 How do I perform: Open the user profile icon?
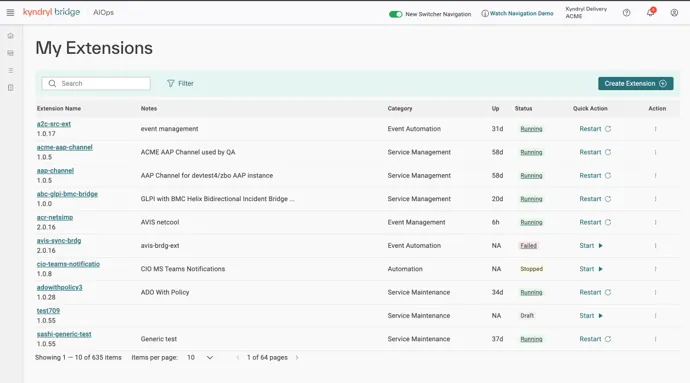coord(674,13)
